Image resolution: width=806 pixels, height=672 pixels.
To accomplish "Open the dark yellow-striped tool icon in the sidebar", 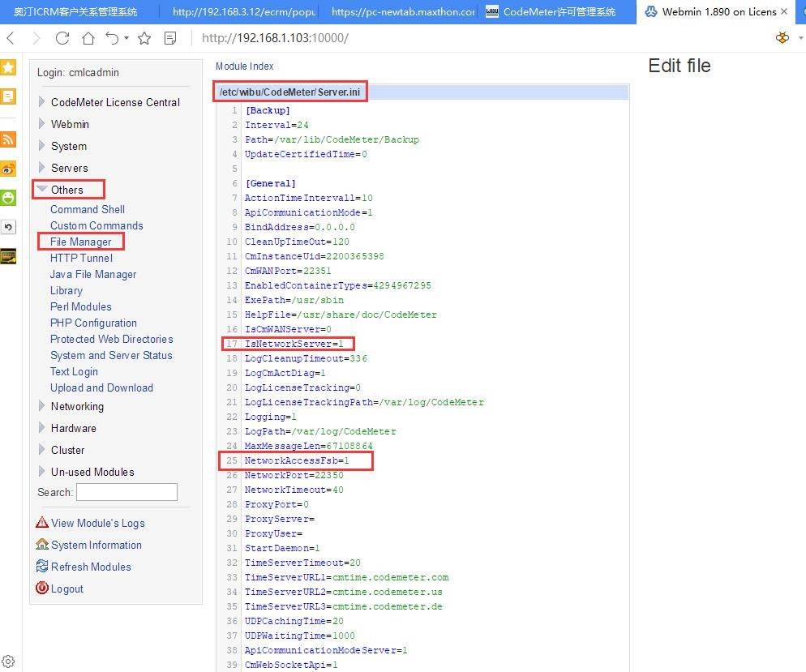I will point(8,256).
